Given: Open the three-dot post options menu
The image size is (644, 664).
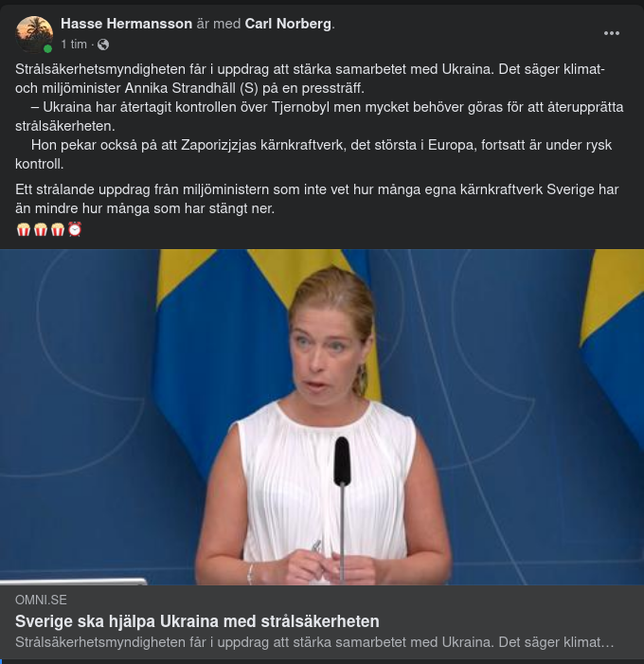Looking at the screenshot, I should (612, 33).
